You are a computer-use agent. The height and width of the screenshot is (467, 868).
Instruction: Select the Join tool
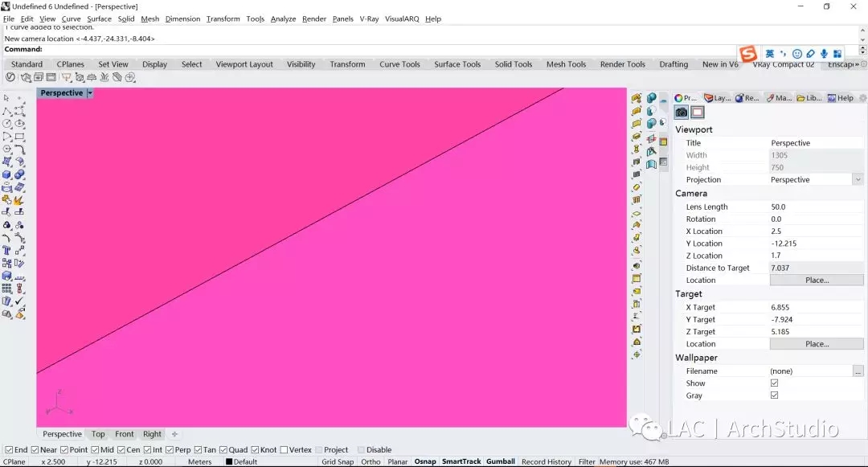(x=6, y=200)
